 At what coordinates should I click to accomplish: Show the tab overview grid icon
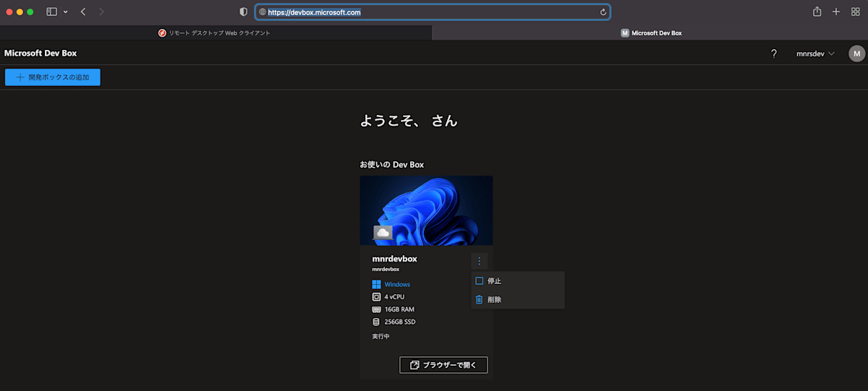coord(856,12)
